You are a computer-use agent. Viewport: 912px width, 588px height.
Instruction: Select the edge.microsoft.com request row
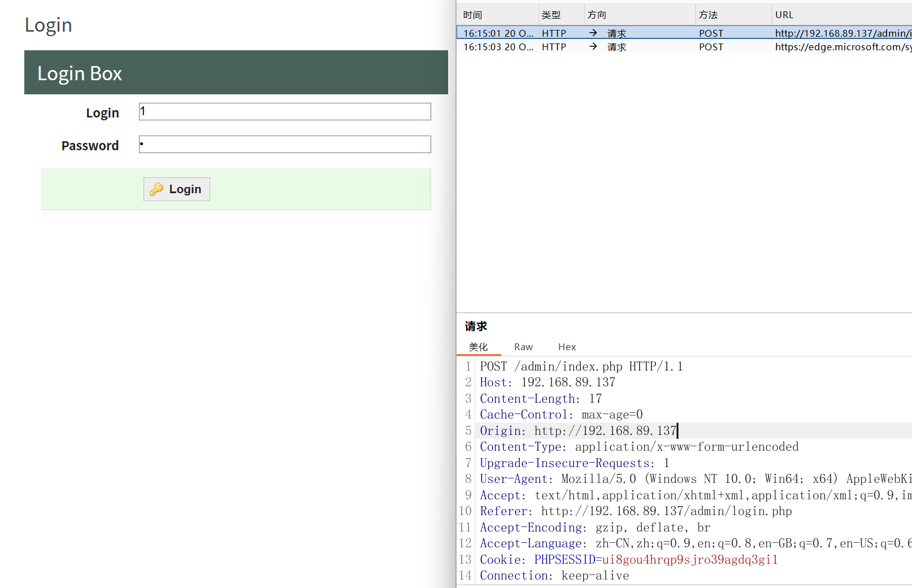(684, 46)
